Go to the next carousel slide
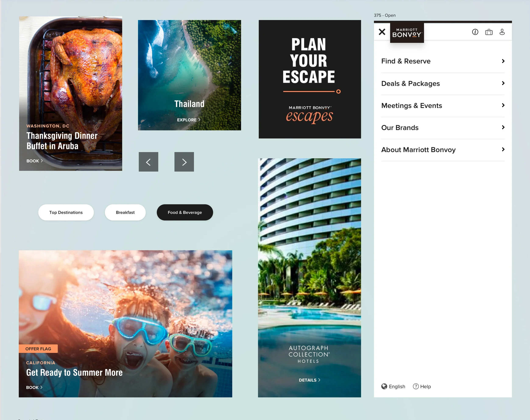This screenshot has width=530, height=420. coord(184,162)
